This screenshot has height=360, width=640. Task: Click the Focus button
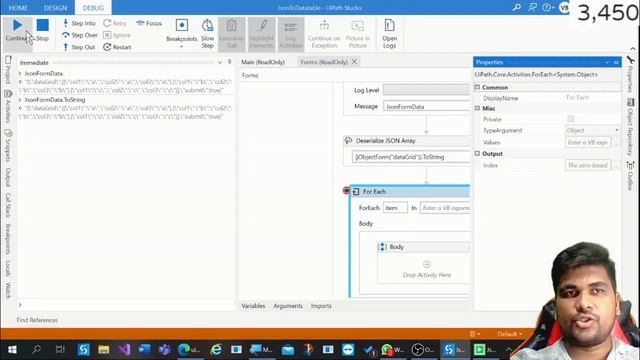149,23
